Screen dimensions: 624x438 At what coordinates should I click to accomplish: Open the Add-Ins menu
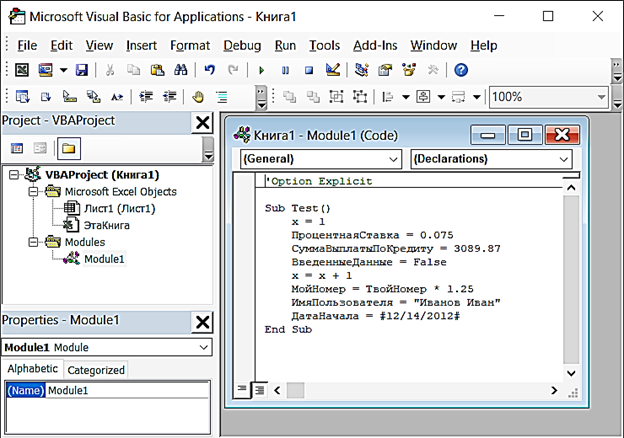[x=375, y=45]
